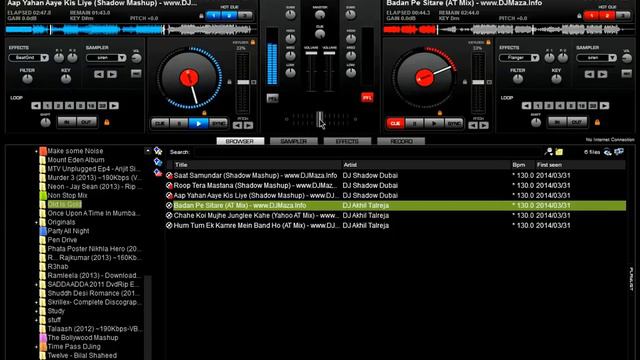Click left channel volume fader

click(x=311, y=53)
